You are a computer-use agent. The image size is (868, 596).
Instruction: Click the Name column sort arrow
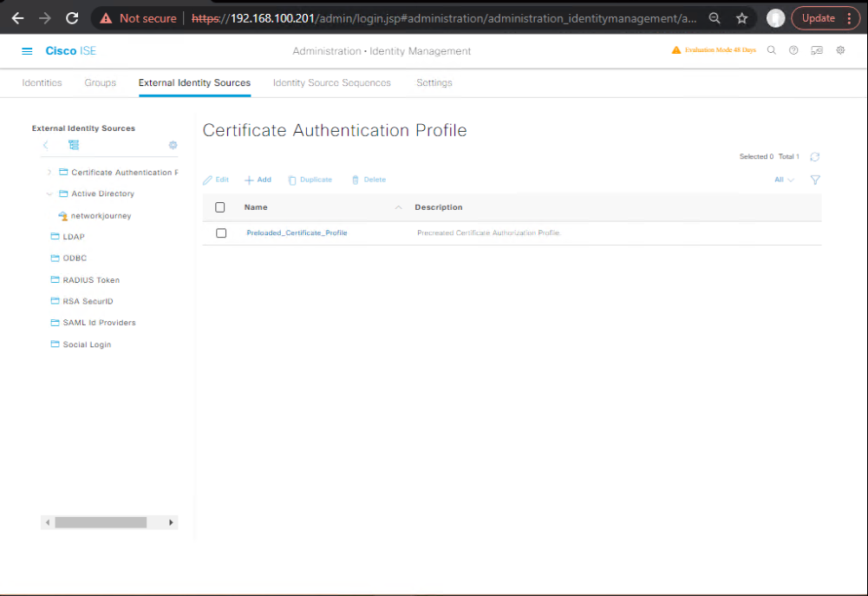coord(398,207)
